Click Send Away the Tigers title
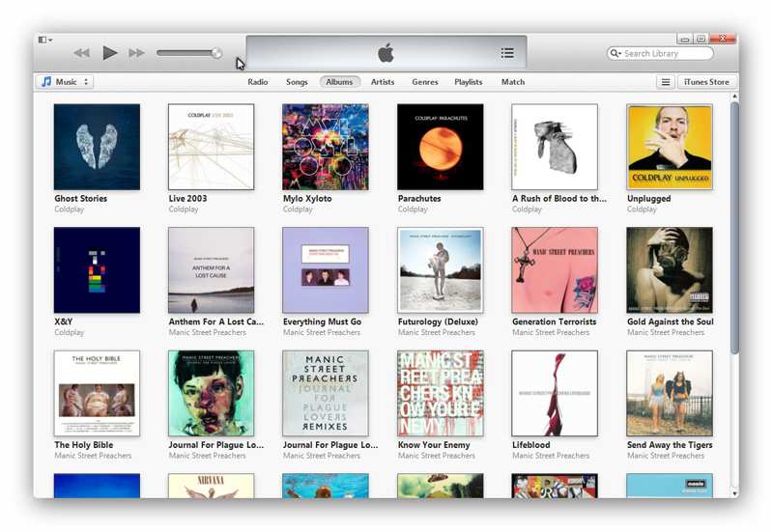Viewport: 773px width, 532px height. point(670,445)
